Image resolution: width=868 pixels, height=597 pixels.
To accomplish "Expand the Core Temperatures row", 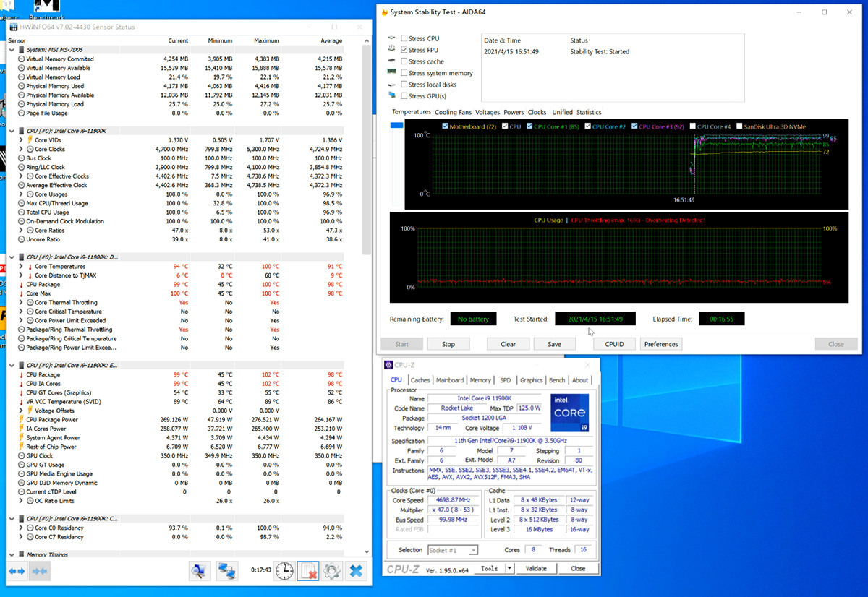I will tap(21, 267).
